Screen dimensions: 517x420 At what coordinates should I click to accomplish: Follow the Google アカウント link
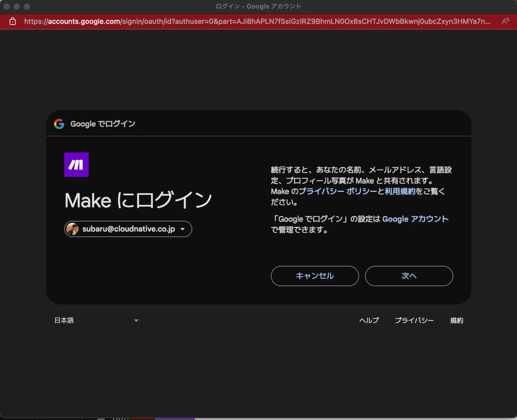[415, 219]
